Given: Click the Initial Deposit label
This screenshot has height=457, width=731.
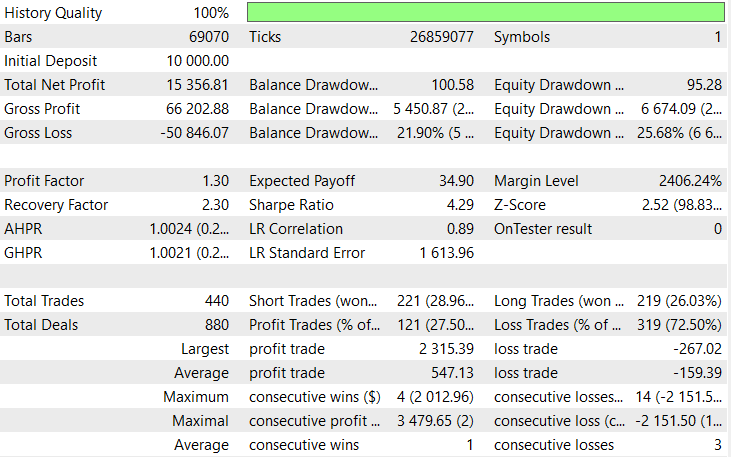Looking at the screenshot, I should pos(50,61).
